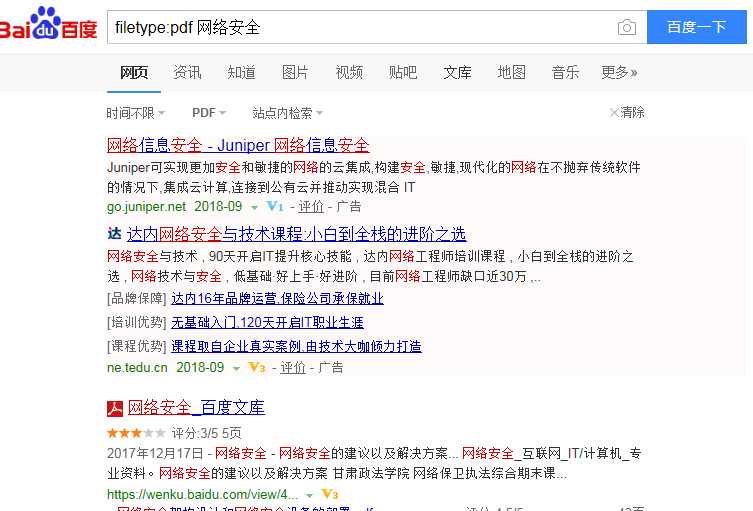Click [培训优势] label text

(137, 322)
